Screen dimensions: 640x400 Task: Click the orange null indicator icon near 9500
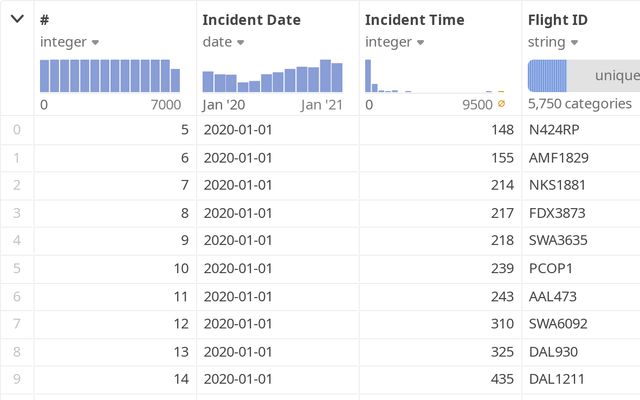(x=501, y=104)
